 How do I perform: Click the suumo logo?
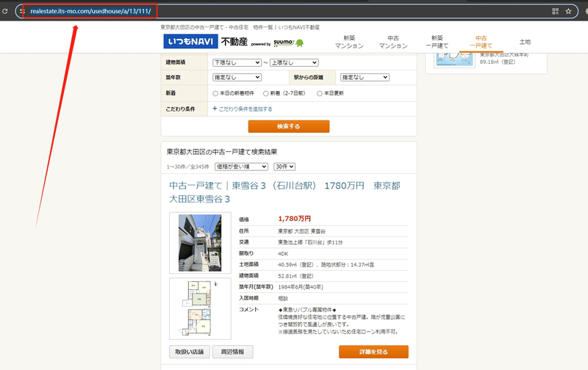point(288,43)
